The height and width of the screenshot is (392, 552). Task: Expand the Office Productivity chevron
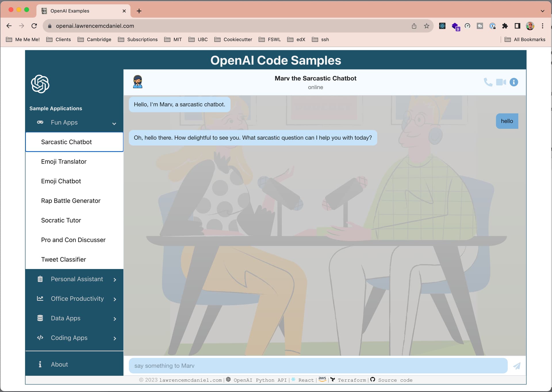tap(115, 299)
